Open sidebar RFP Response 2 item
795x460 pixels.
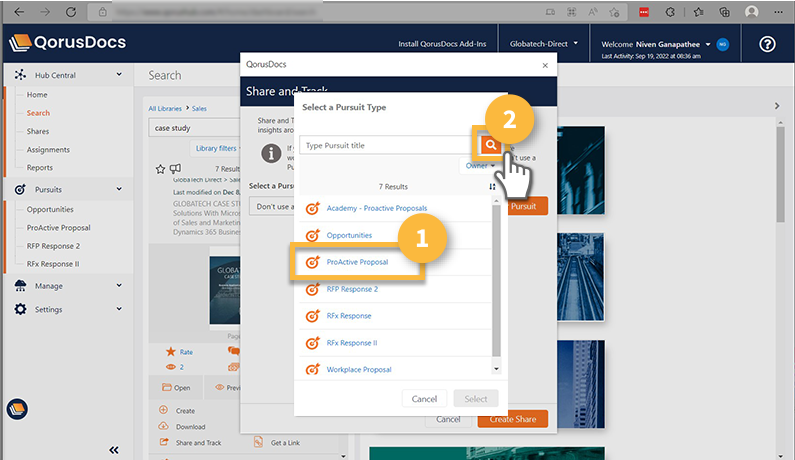[53, 246]
